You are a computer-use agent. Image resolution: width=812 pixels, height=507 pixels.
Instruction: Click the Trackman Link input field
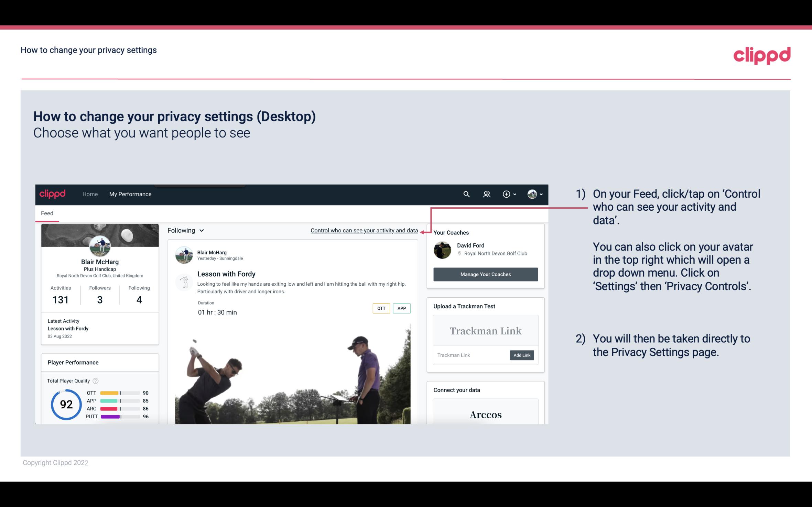[x=471, y=354]
